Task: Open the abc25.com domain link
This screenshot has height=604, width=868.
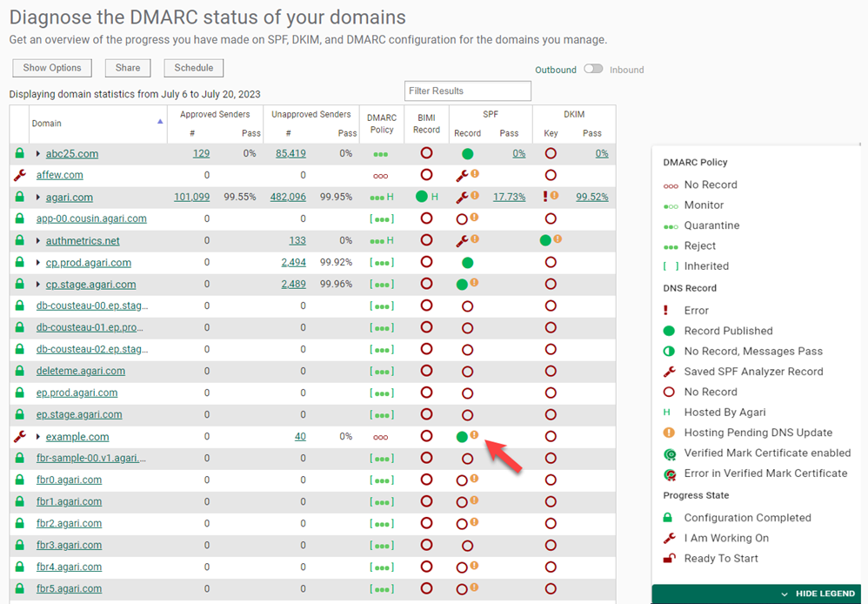Action: tap(72, 153)
